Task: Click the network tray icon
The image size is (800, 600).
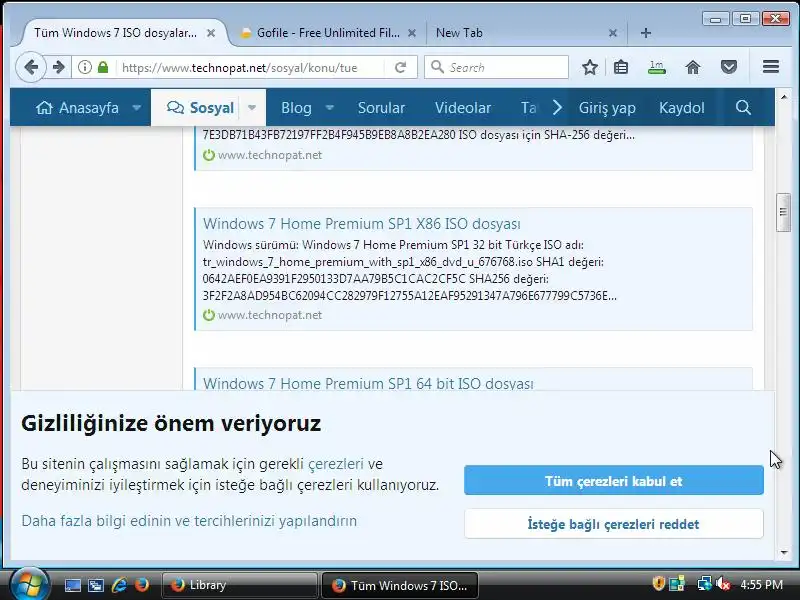Action: click(x=705, y=583)
